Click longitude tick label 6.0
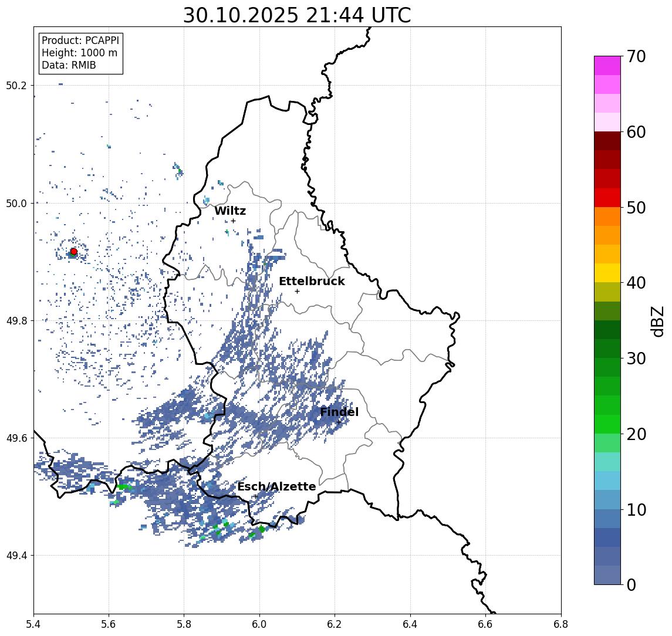This screenshot has height=636, width=672. 260,624
